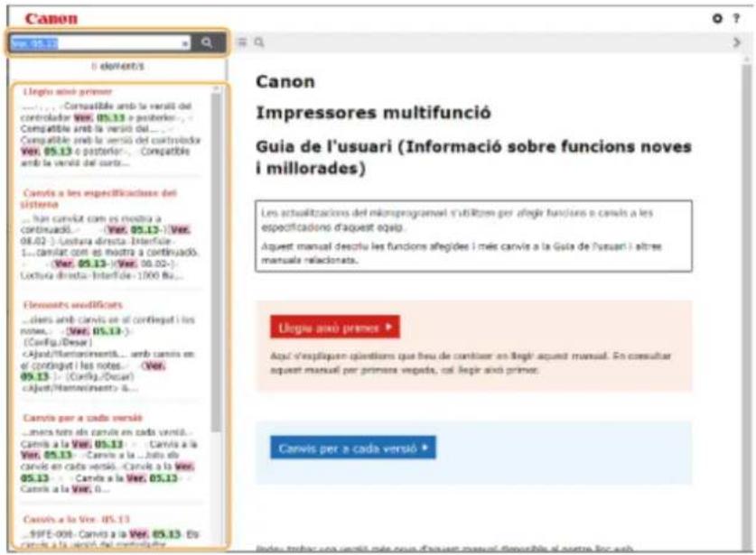Open the 'Elements modificats' search result

[73, 305]
